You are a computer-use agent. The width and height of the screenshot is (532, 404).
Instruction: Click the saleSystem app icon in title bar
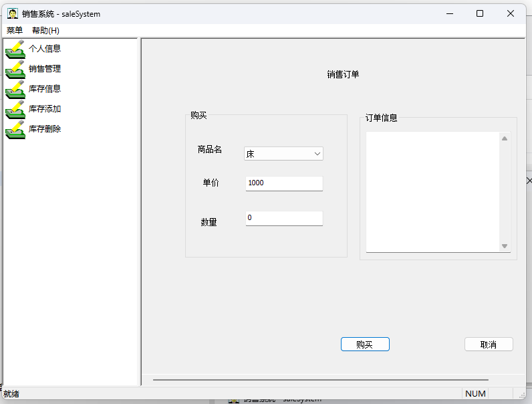click(x=13, y=14)
